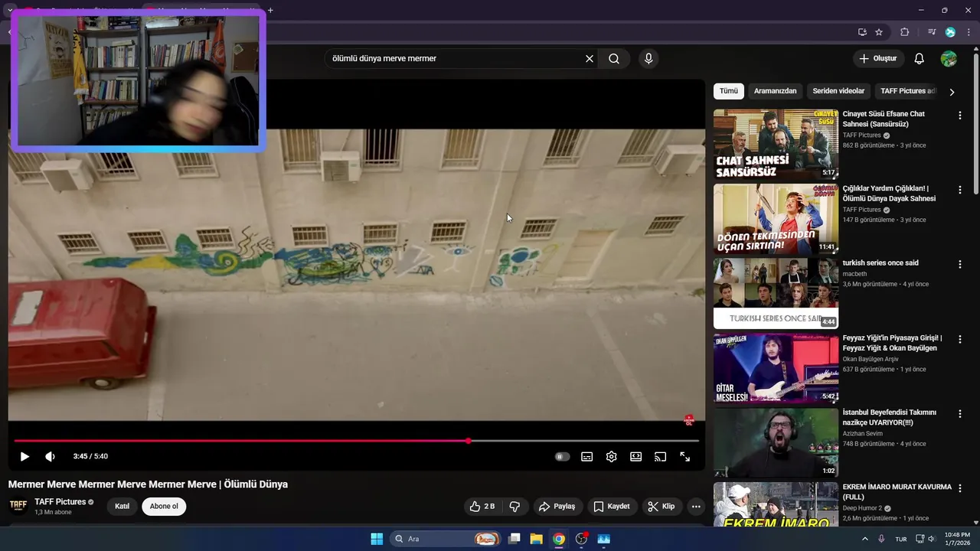
Task: Open the more actions ellipsis under the video
Action: pyautogui.click(x=695, y=507)
